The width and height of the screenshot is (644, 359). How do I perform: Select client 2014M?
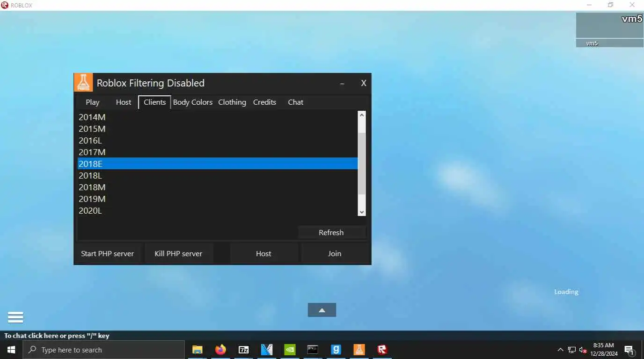[218, 117]
